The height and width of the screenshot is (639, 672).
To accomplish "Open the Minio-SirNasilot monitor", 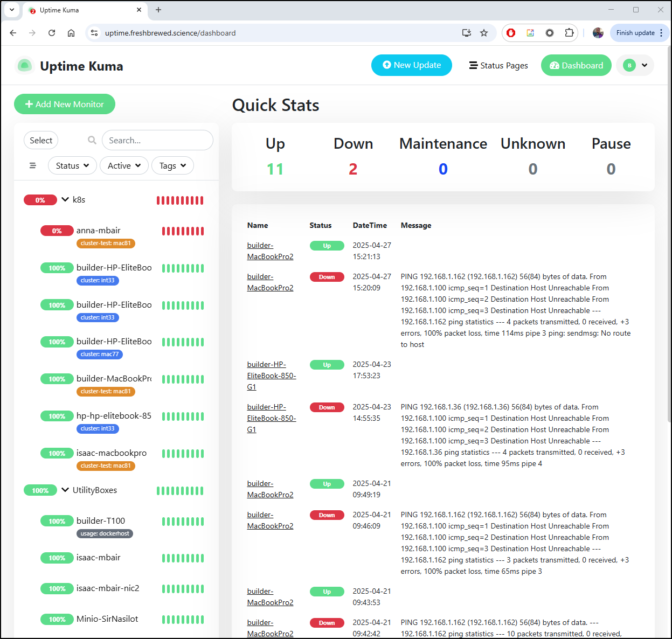I will [107, 619].
